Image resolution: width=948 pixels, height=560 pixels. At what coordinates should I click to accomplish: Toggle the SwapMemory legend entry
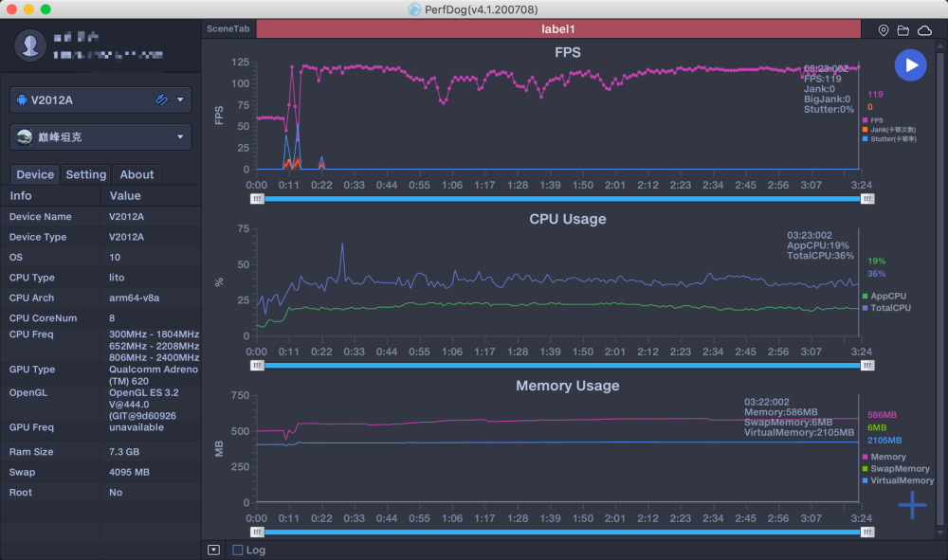click(x=896, y=469)
